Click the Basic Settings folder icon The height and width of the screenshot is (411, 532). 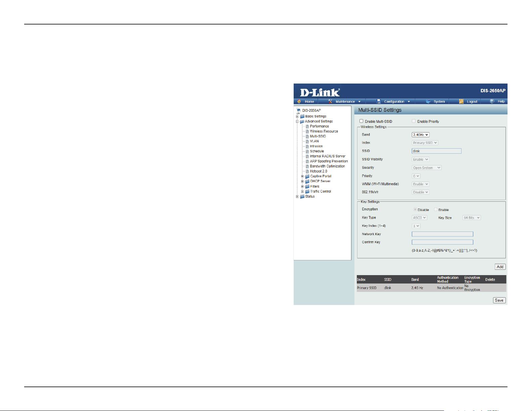[x=302, y=116]
